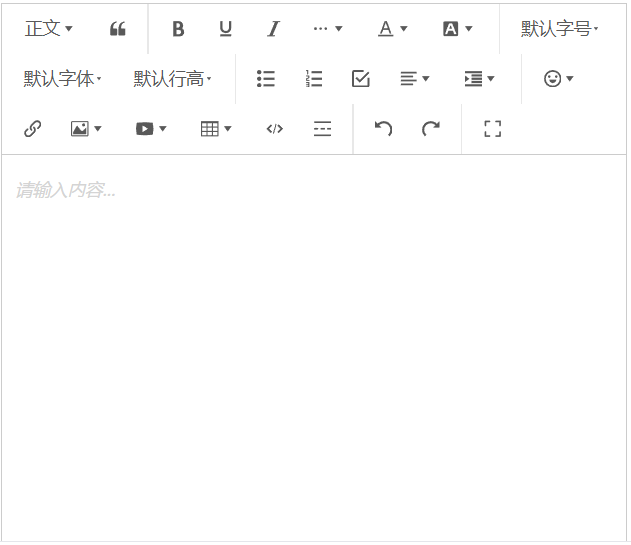
Task: Toggle fullscreen editor mode
Action: coord(493,129)
